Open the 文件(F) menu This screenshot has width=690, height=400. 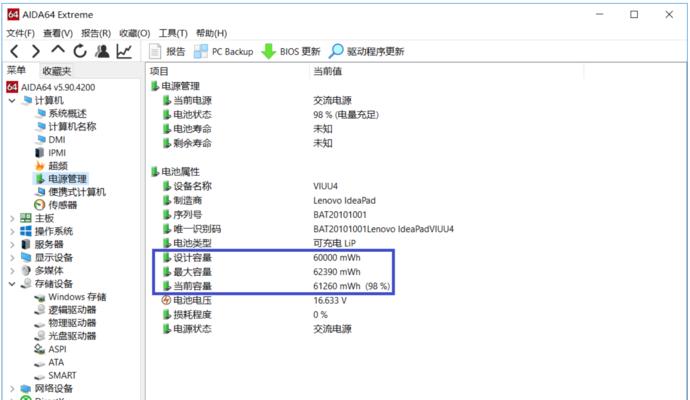20,33
